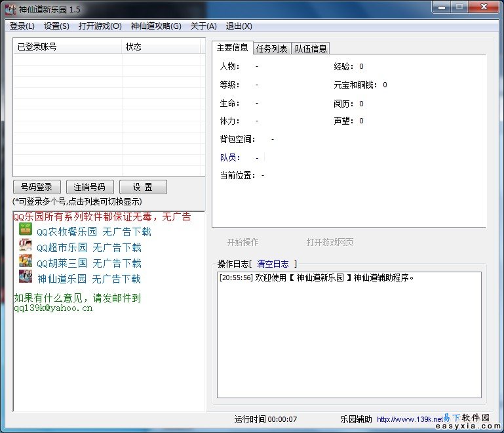Click the 已登录账号 column header

coord(37,47)
